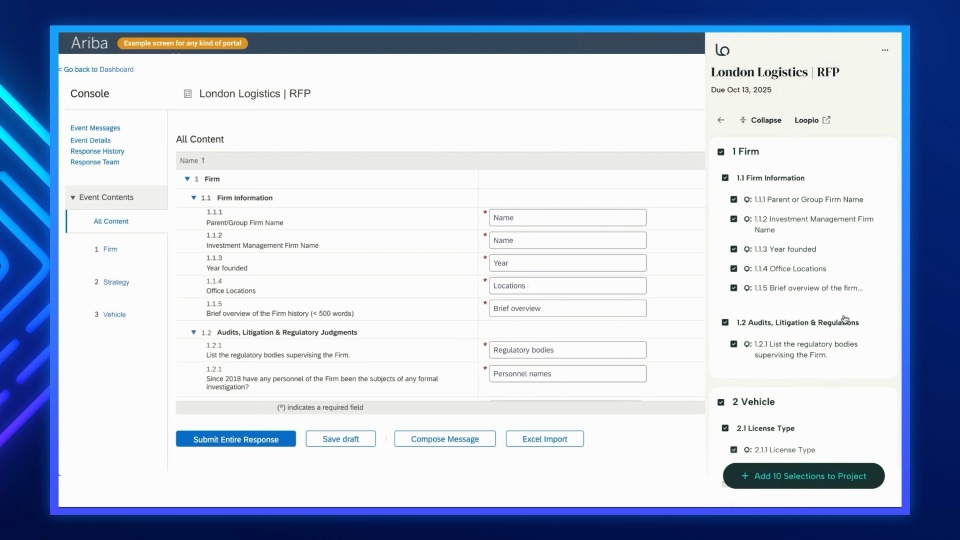The image size is (960, 540).
Task: Go back to Dashboard
Action: [97, 70]
